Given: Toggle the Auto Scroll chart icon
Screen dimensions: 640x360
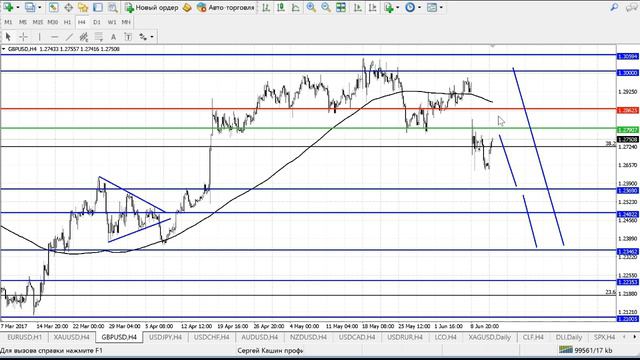Looking at the screenshot, I should point(358,7).
